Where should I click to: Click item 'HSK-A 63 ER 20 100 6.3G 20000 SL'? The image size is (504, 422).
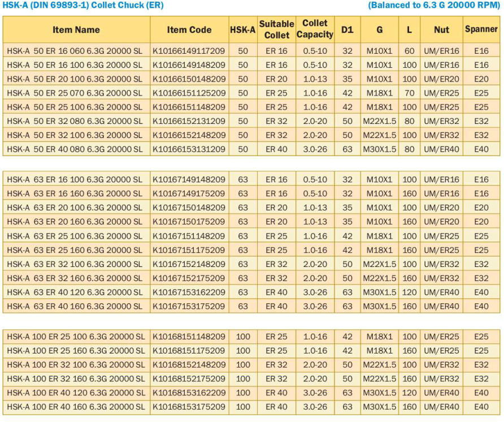[75, 208]
